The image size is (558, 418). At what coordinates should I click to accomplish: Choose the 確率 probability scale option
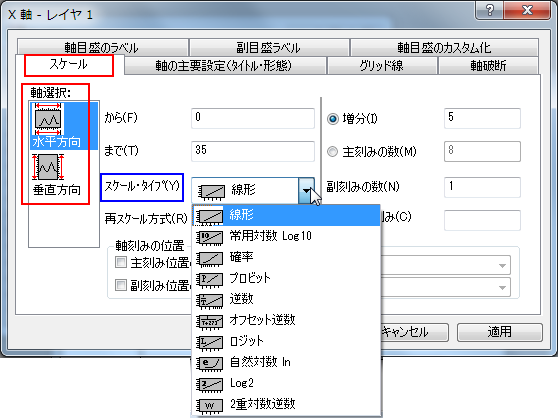pyautogui.click(x=286, y=257)
